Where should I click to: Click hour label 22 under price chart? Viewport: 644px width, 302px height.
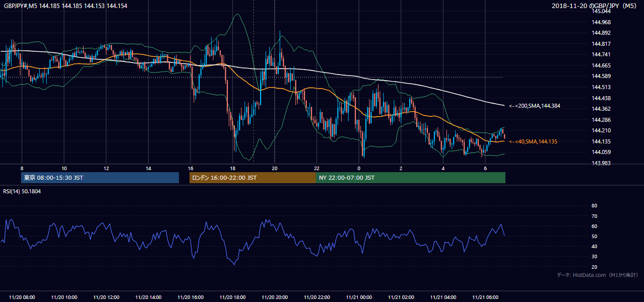(316, 168)
